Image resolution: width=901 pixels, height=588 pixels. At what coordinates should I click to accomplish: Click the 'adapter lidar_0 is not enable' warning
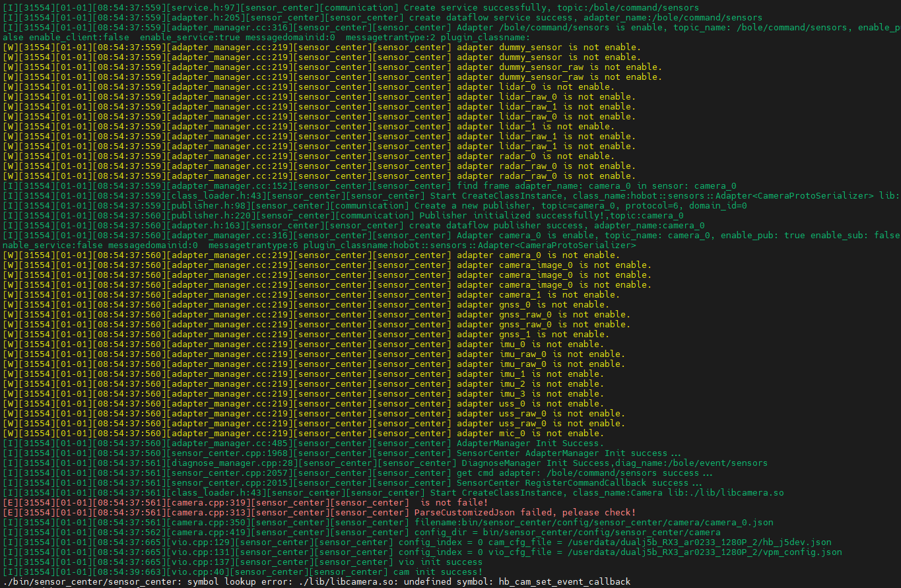[x=535, y=87]
